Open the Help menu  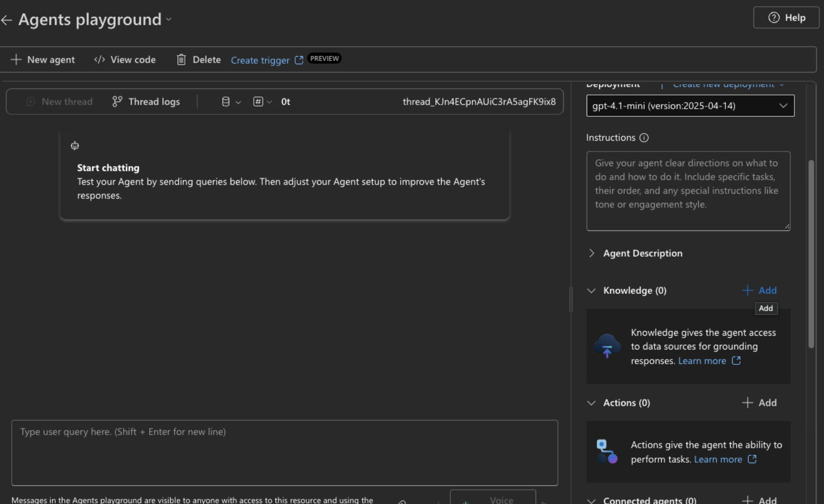click(x=786, y=17)
